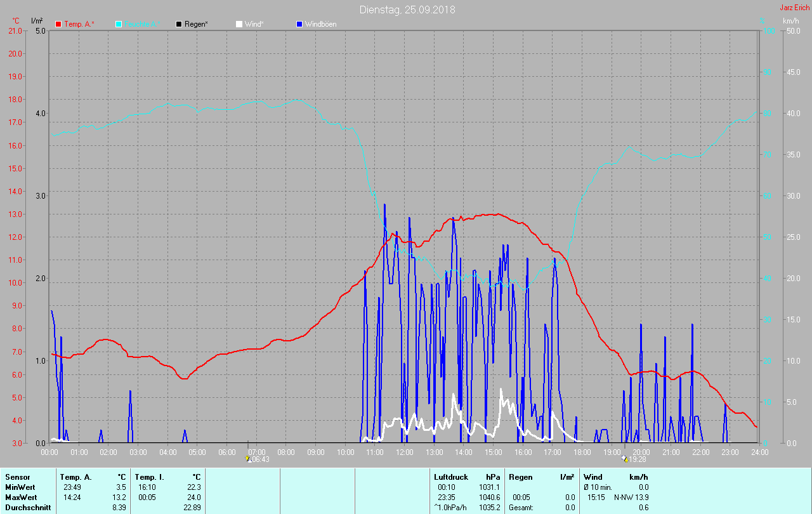
Task: Click the cyan Feuchte A. legend square
Action: pos(119,24)
